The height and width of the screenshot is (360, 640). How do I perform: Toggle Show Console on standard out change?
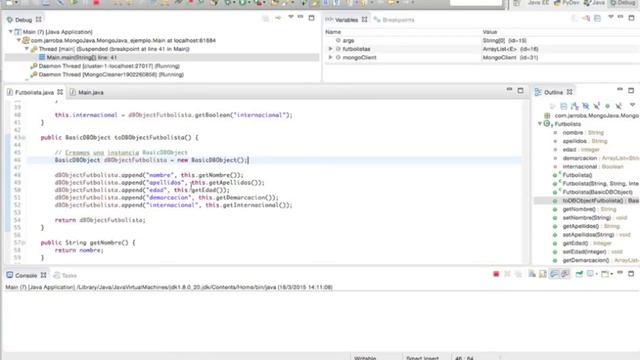[554, 274]
